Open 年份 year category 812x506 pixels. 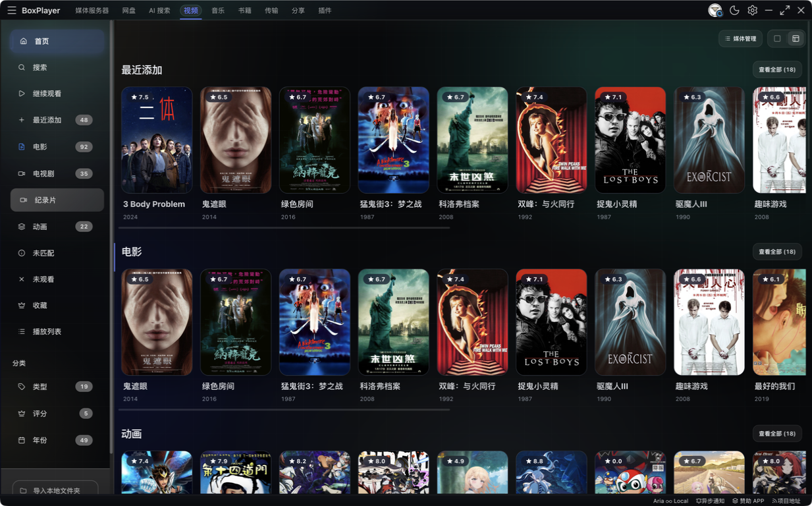57,440
